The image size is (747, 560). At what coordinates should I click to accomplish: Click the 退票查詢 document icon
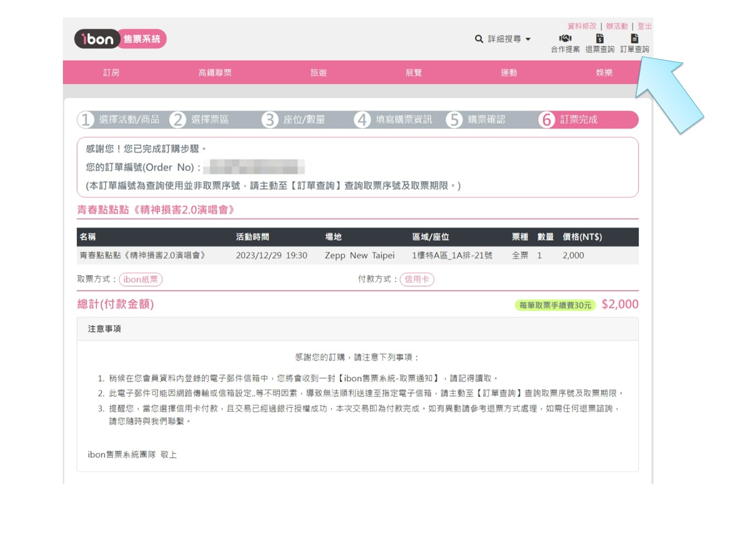pyautogui.click(x=600, y=38)
